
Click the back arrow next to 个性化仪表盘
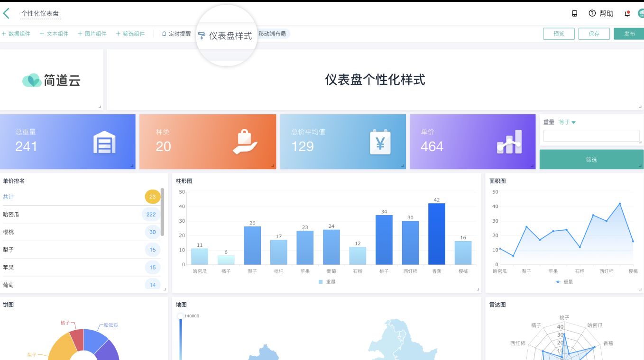click(7, 13)
